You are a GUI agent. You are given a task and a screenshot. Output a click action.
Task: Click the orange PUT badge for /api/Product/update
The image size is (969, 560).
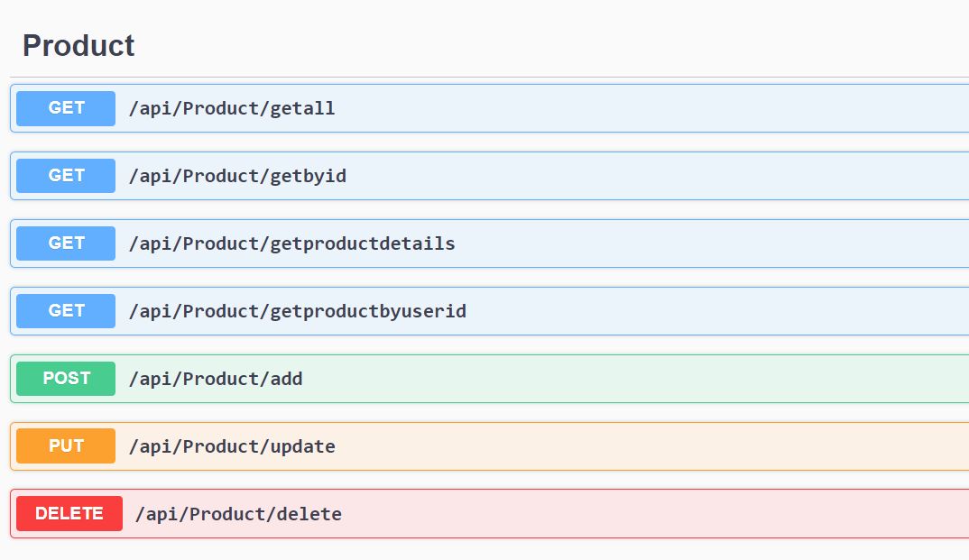[64, 445]
